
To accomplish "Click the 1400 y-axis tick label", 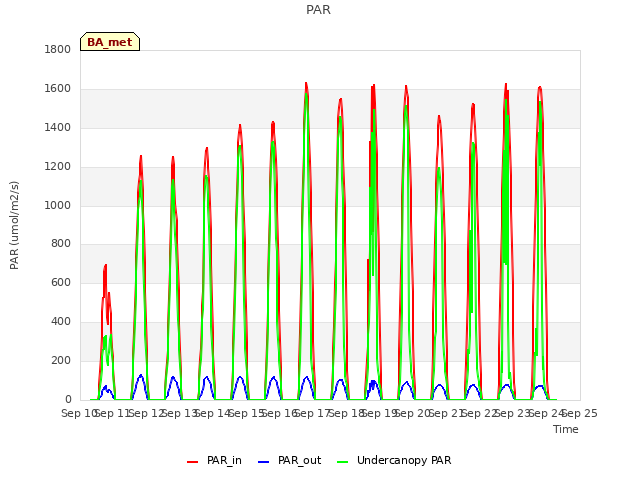I will pyautogui.click(x=58, y=128).
